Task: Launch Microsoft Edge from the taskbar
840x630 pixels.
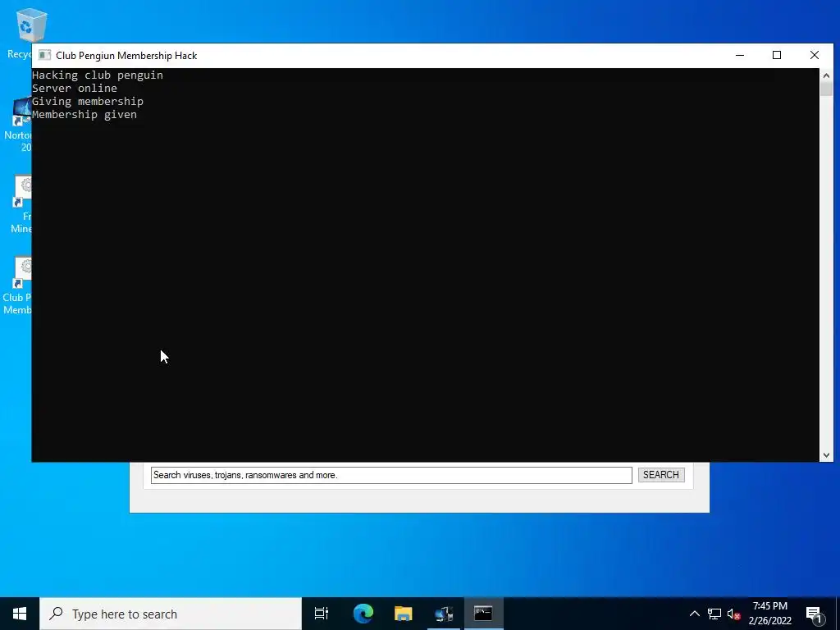Action: tap(363, 614)
